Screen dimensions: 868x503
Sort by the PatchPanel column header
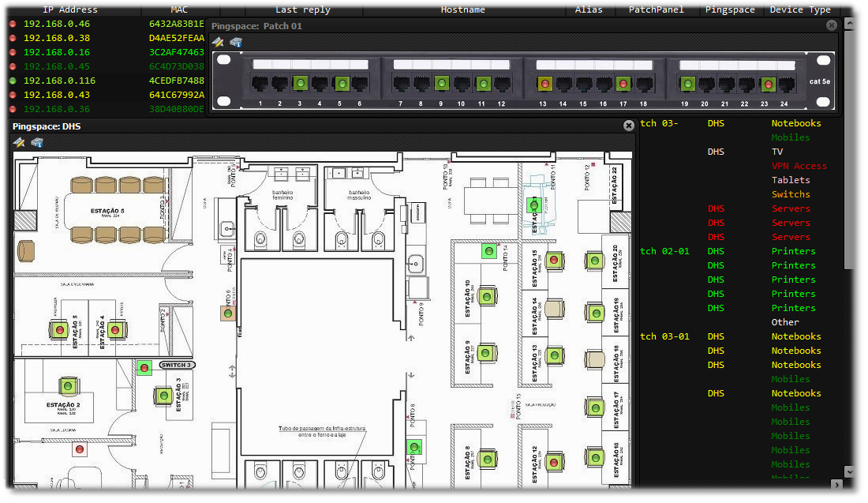[656, 10]
